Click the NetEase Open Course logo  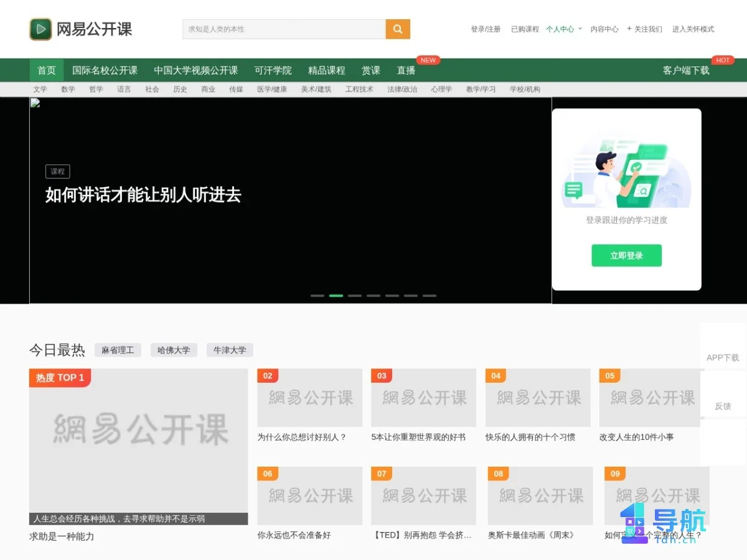click(81, 29)
